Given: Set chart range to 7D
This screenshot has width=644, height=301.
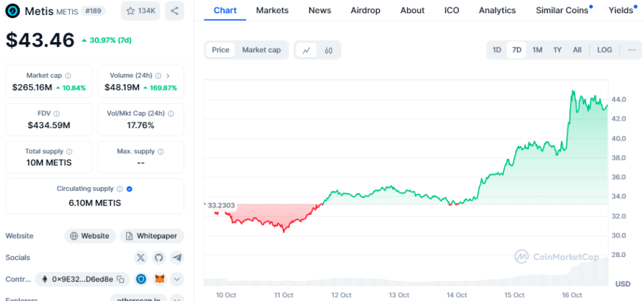Looking at the screenshot, I should [516, 50].
